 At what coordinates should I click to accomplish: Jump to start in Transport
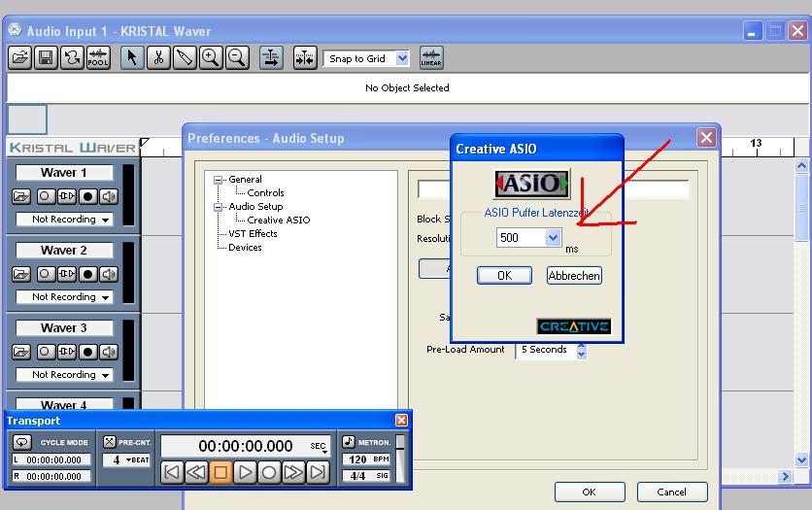172,472
